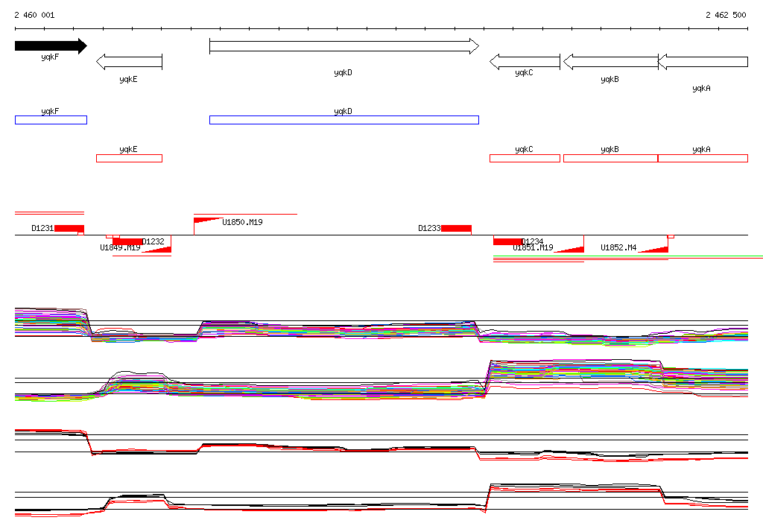Image resolution: width=763 pixels, height=532 pixels.
Task: Select the red triangle right of U1851.M19
Action: [x=569, y=250]
